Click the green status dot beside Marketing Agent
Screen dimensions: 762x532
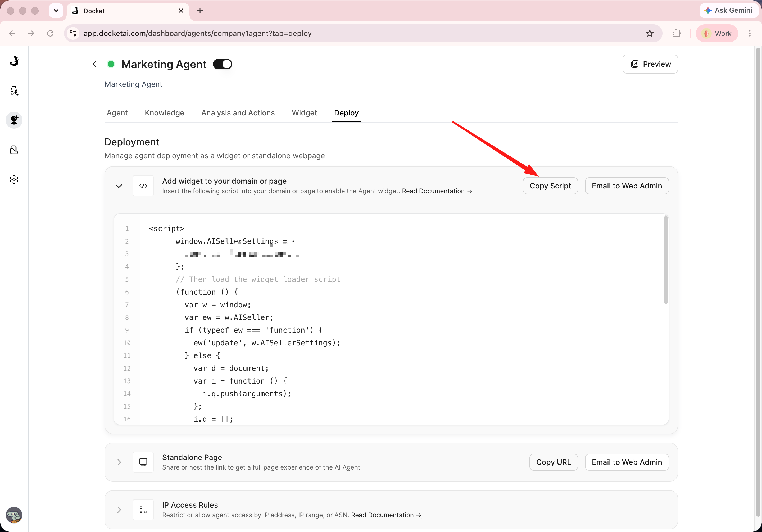tap(111, 64)
